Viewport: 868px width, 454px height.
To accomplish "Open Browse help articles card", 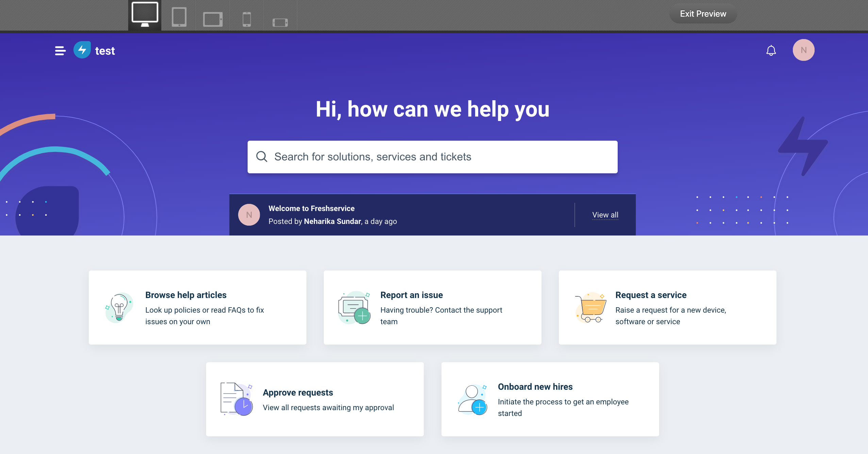I will tap(197, 308).
